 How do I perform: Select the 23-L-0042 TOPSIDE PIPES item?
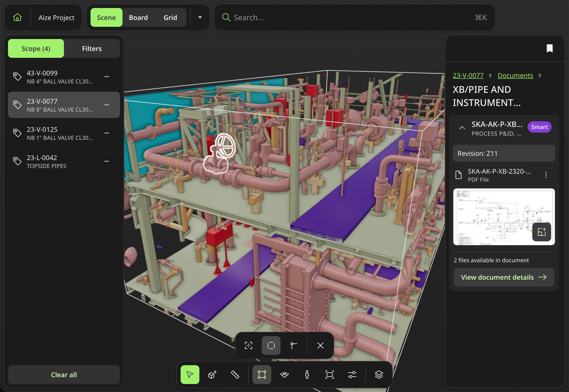pyautogui.click(x=64, y=161)
